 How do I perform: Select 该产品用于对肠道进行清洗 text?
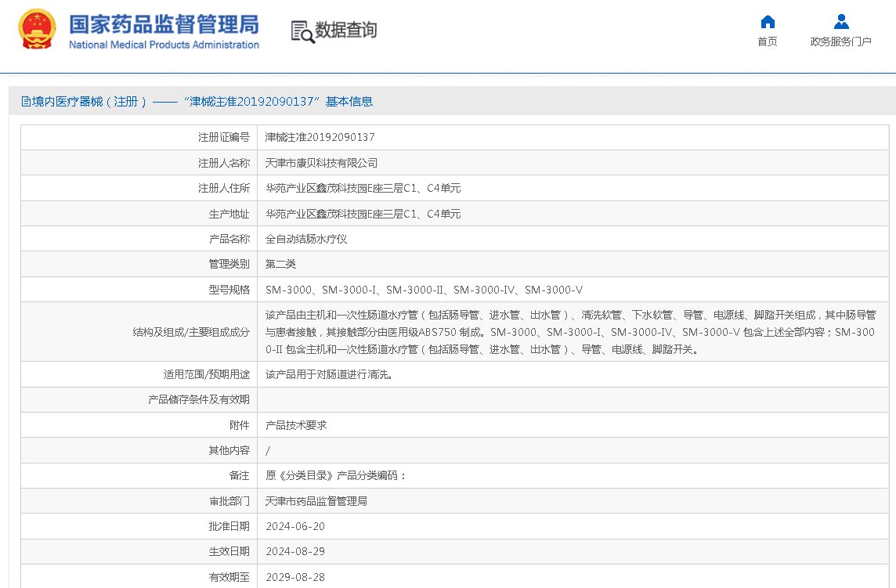pyautogui.click(x=329, y=374)
